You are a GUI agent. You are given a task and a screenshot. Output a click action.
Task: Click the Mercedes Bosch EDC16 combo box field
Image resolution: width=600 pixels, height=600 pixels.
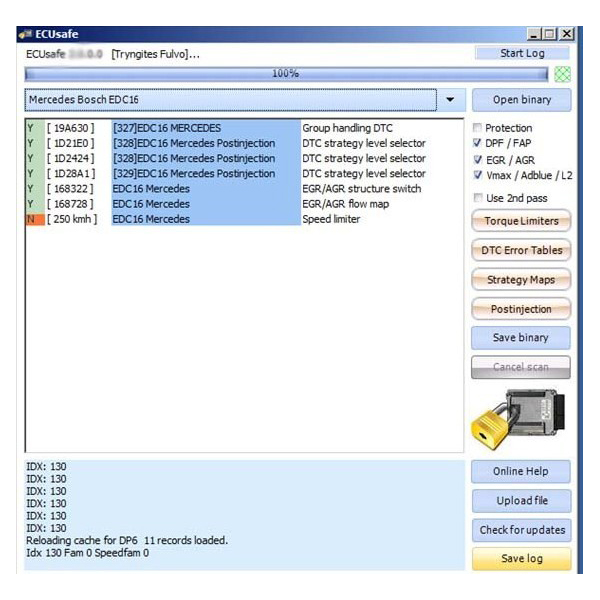pyautogui.click(x=230, y=100)
